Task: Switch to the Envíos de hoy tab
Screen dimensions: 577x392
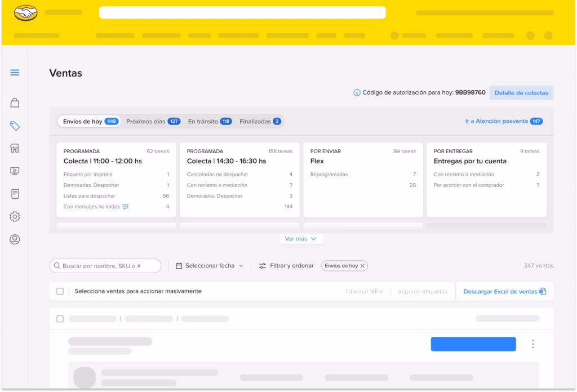Action: (x=88, y=121)
